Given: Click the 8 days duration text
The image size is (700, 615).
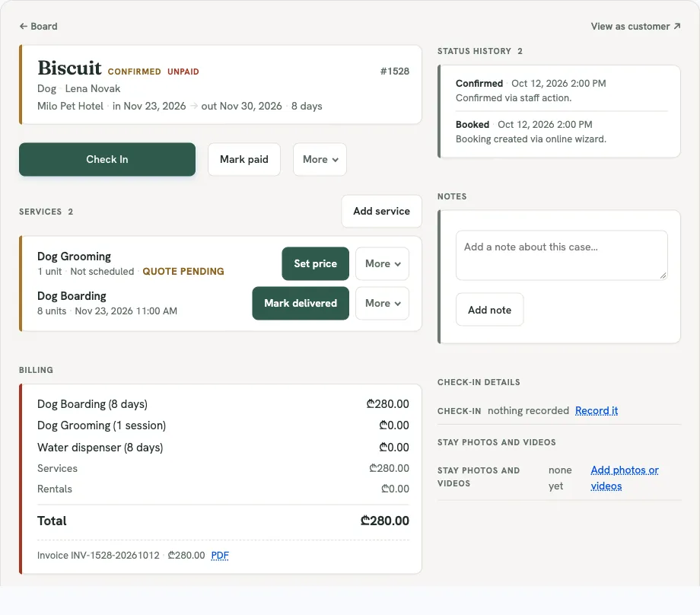Looking at the screenshot, I should point(307,106).
